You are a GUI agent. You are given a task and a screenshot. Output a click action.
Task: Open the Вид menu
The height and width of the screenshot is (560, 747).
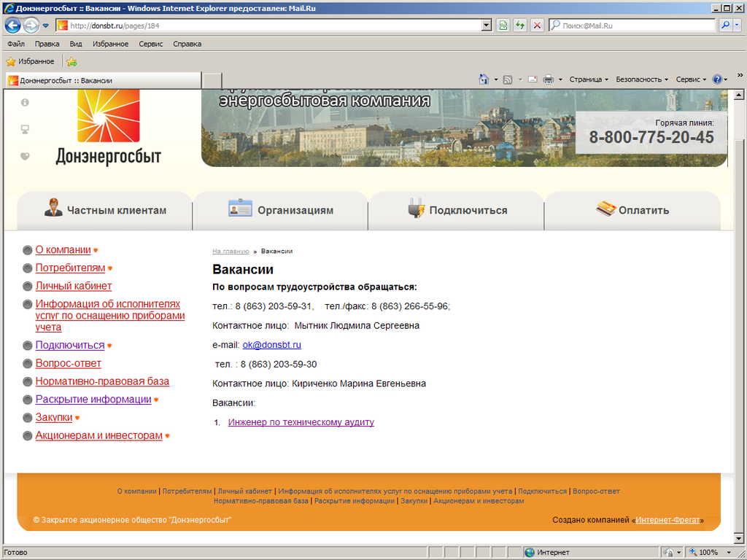pos(76,44)
